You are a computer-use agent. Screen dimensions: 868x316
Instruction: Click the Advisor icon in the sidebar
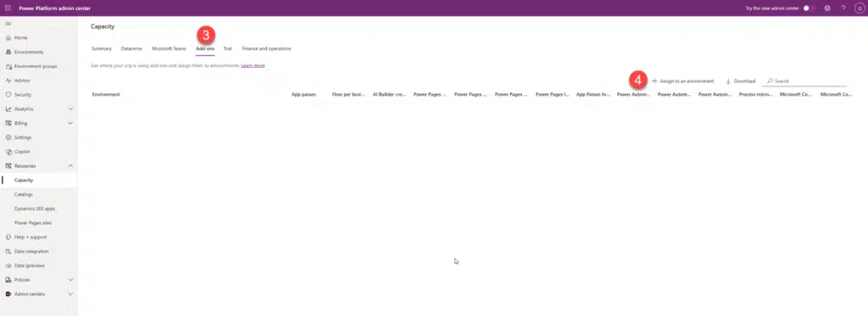tap(8, 80)
